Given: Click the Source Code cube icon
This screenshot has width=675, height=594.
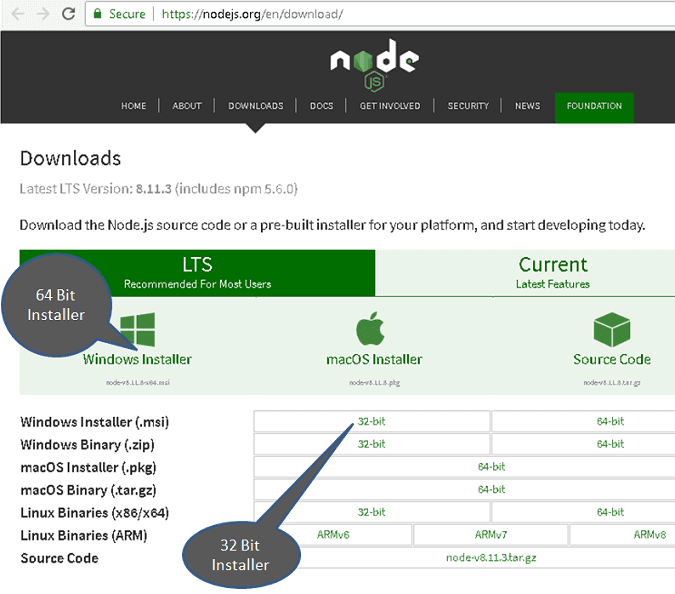Looking at the screenshot, I should pyautogui.click(x=612, y=330).
